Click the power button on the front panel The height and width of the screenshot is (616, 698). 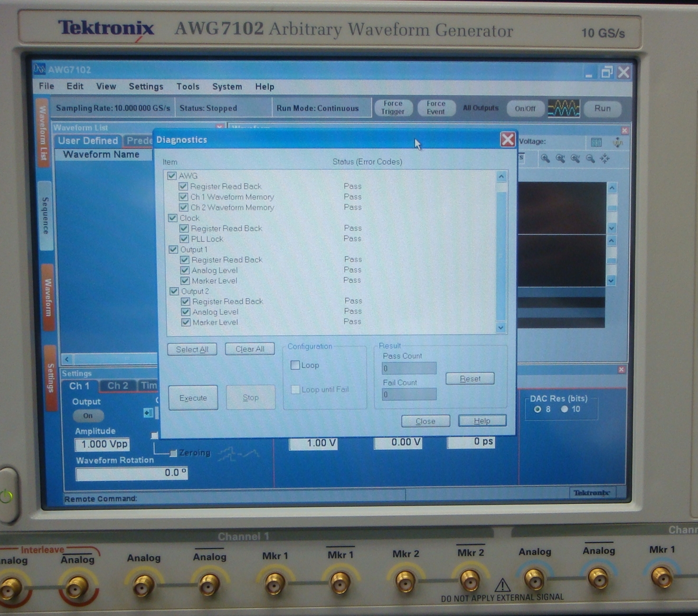click(7, 496)
